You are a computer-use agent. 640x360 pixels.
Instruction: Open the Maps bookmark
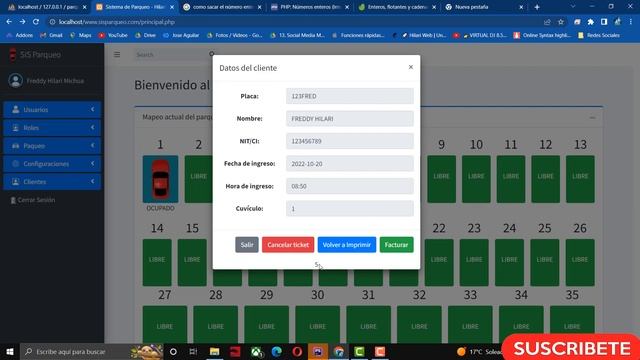(x=81, y=36)
